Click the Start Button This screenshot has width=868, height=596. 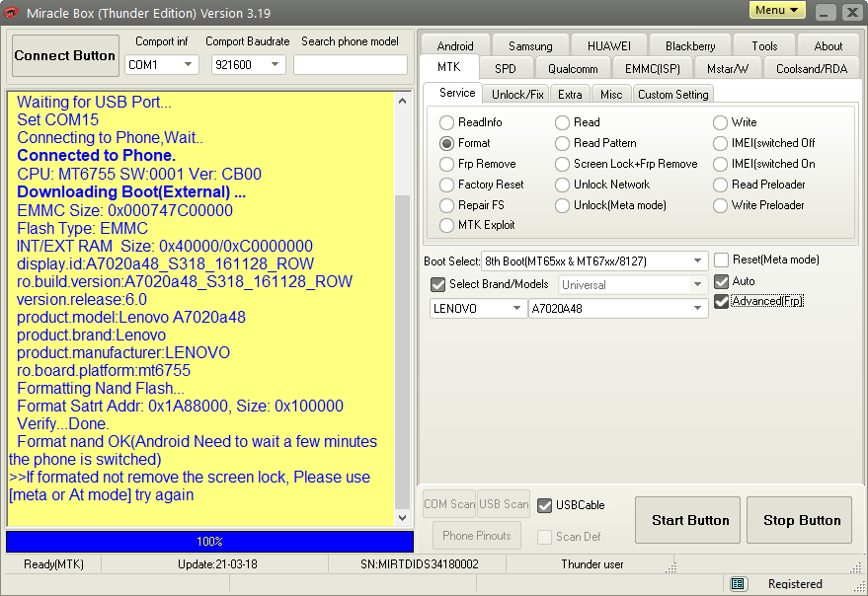point(687,520)
